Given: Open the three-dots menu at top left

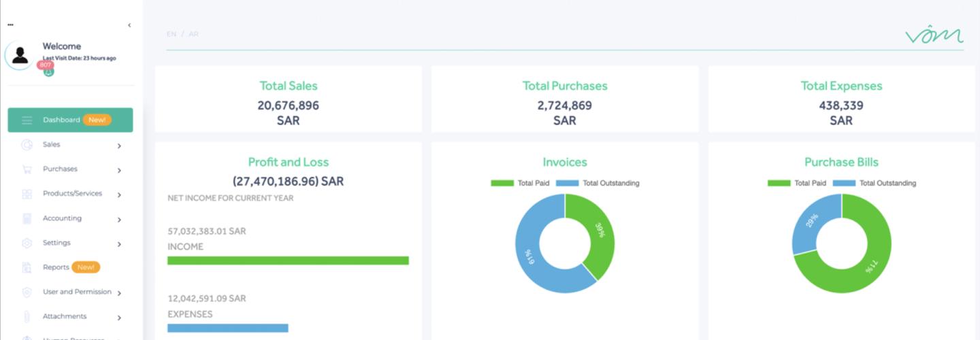Looking at the screenshot, I should [x=10, y=25].
